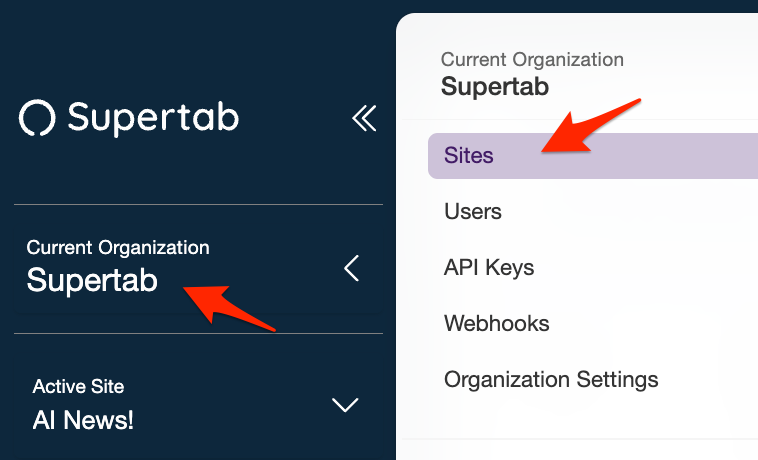Click the Supertab circle logo icon
758x460 pixels.
coord(37,117)
